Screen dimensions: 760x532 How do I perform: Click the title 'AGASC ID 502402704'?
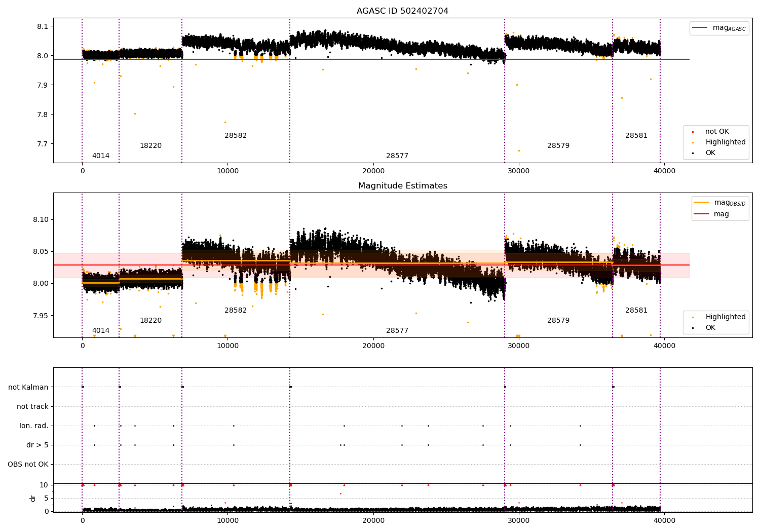(x=402, y=11)
